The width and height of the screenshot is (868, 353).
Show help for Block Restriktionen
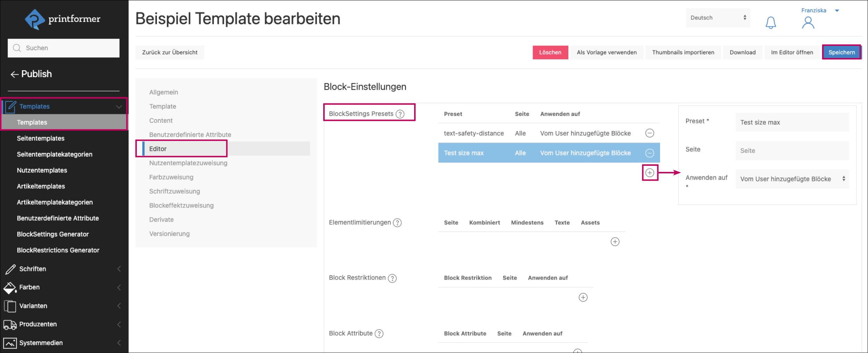coord(392,278)
